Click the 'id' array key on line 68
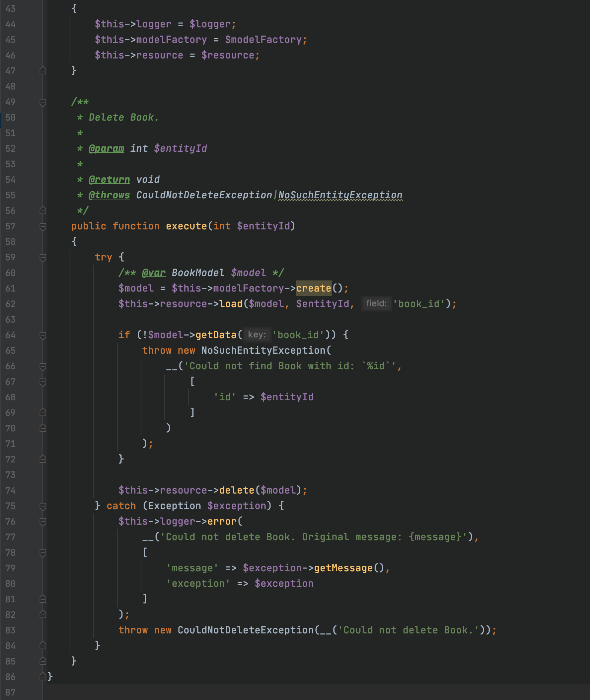590x700 pixels. 225,397
